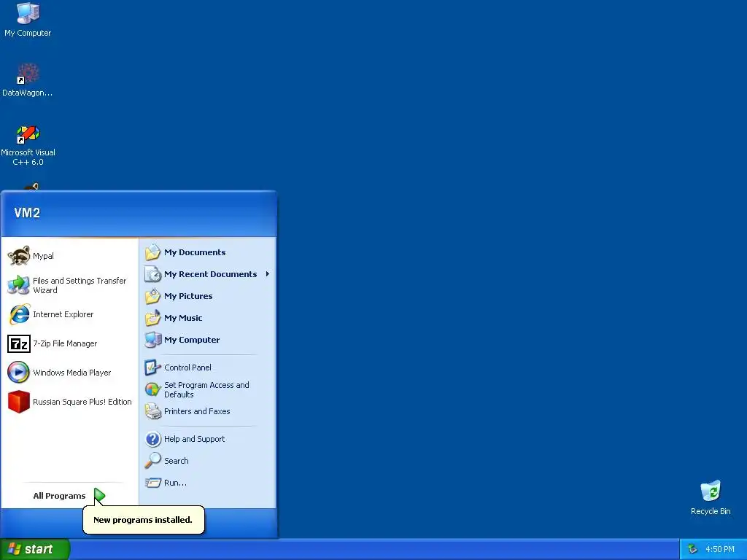Click Files and Settings Transfer Wizard text
Image resolution: width=747 pixels, height=560 pixels.
tap(79, 285)
